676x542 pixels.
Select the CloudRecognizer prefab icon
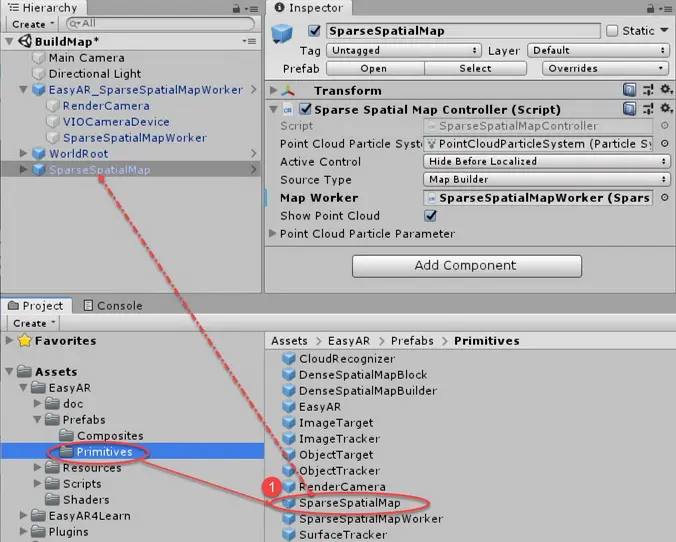tap(288, 358)
